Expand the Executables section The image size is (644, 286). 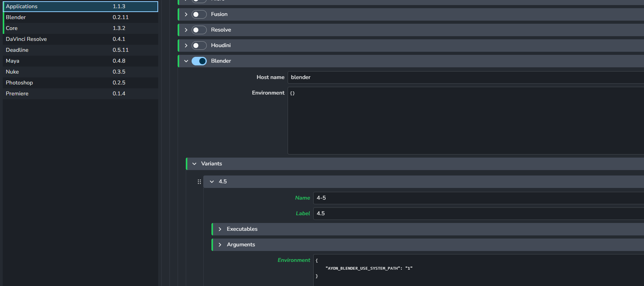220,229
